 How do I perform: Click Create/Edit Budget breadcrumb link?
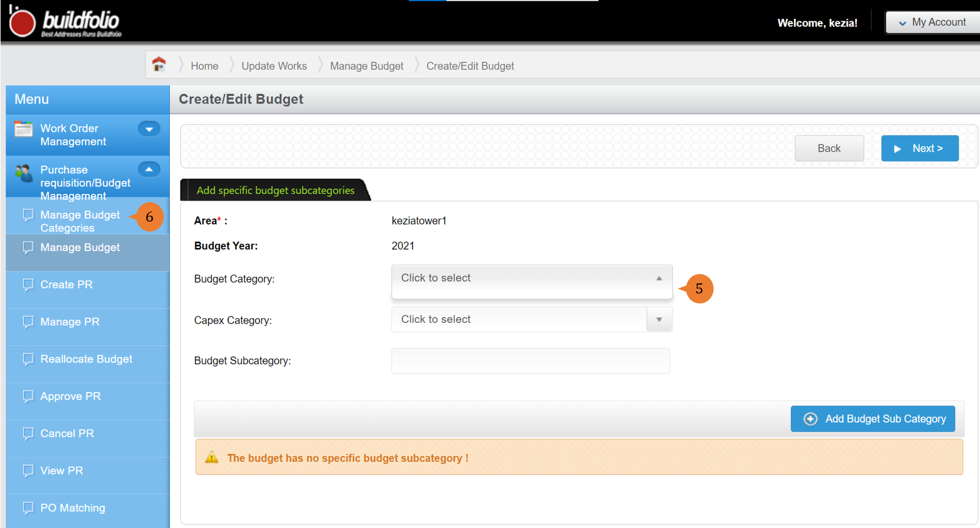point(470,66)
